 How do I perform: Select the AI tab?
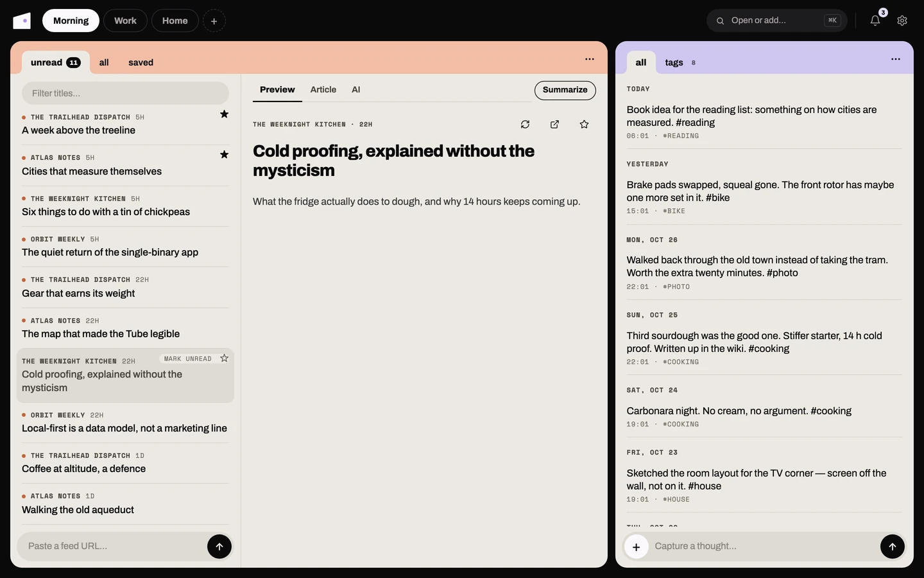tap(356, 90)
